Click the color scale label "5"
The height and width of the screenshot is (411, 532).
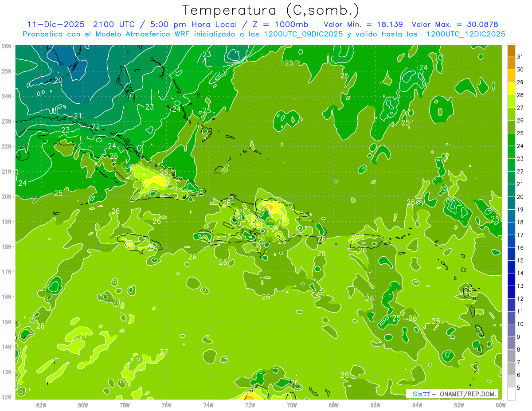(x=519, y=388)
